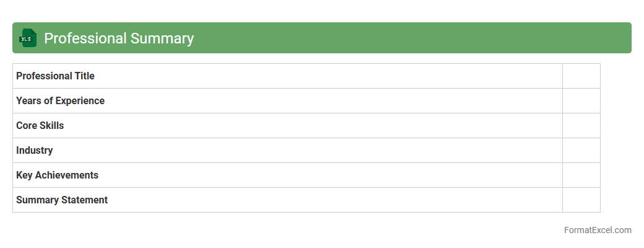This screenshot has width=644, height=248.
Task: Click empty value cell beside Core Skills
Action: pyautogui.click(x=581, y=126)
